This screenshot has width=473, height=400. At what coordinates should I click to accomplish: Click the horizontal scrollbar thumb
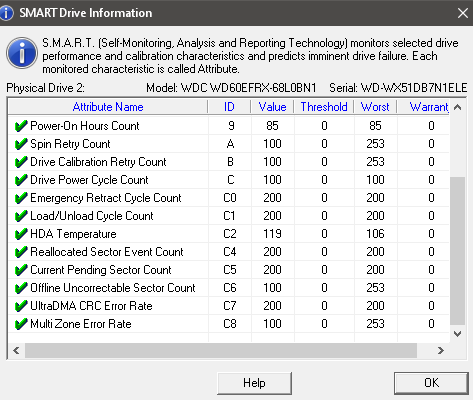pyautogui.click(x=221, y=351)
